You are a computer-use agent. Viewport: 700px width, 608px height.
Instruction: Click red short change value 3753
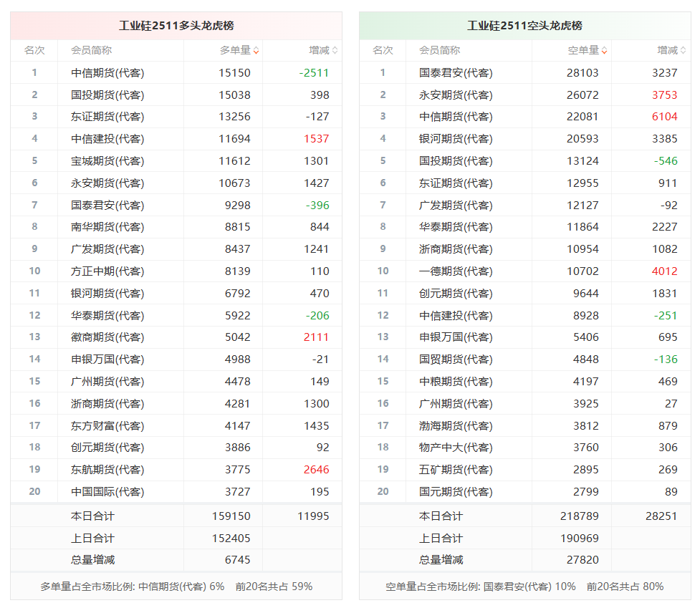tap(664, 95)
